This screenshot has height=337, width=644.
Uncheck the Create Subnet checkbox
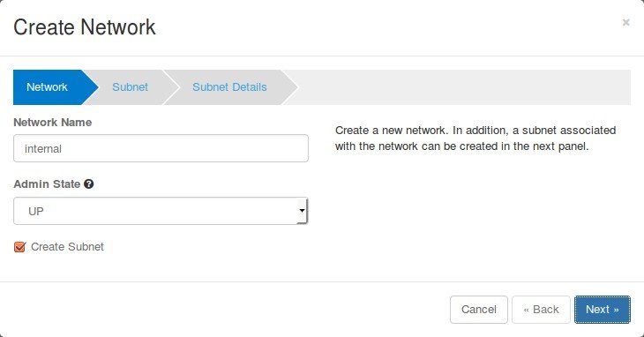pos(19,247)
